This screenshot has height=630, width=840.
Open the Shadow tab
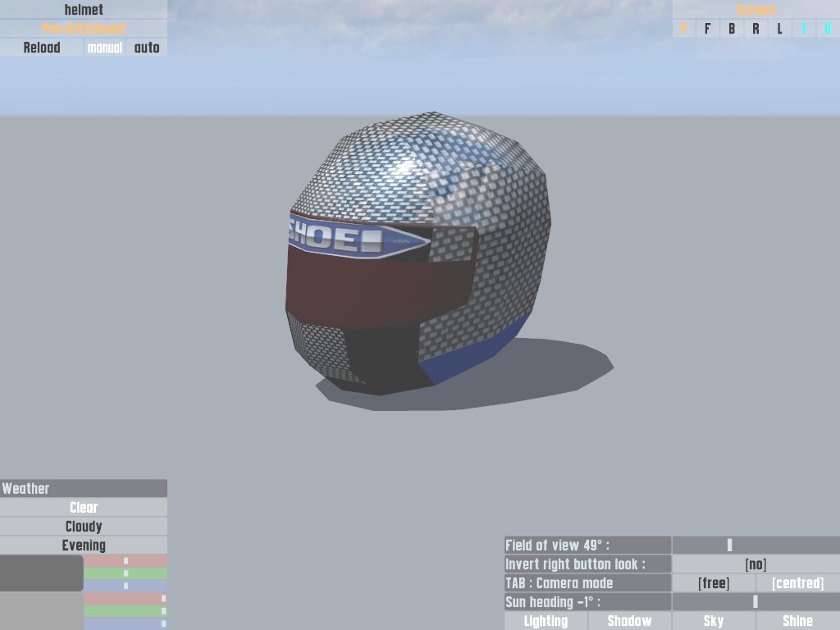629,621
